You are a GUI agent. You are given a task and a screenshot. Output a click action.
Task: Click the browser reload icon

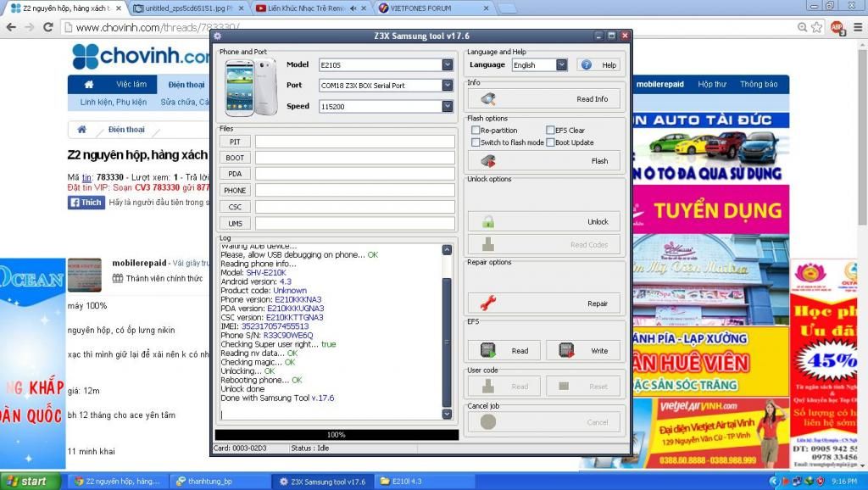tap(48, 26)
